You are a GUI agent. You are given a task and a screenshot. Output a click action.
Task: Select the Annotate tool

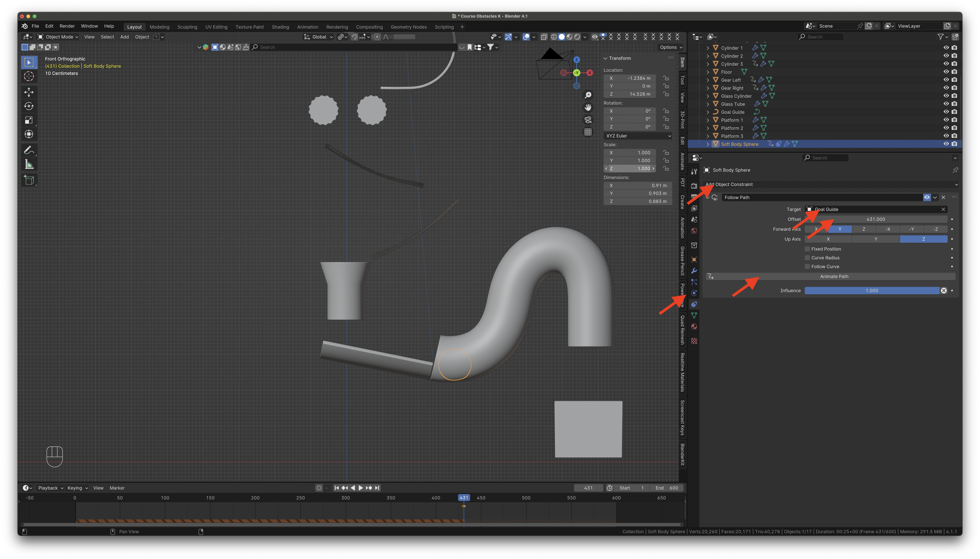coord(29,150)
